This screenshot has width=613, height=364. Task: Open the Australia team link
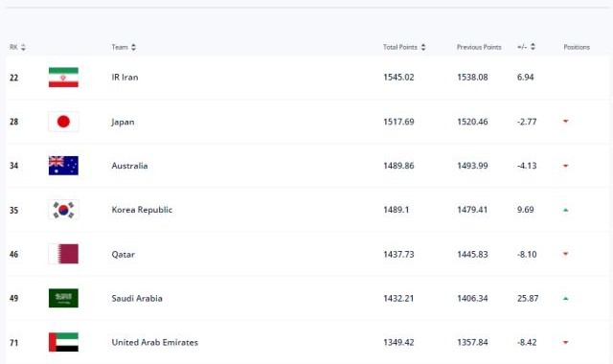130,166
